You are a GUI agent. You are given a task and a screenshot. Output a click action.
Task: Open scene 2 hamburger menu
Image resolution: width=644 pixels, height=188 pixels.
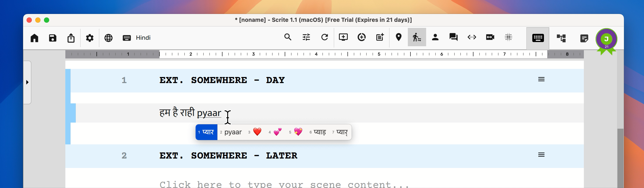(541, 155)
